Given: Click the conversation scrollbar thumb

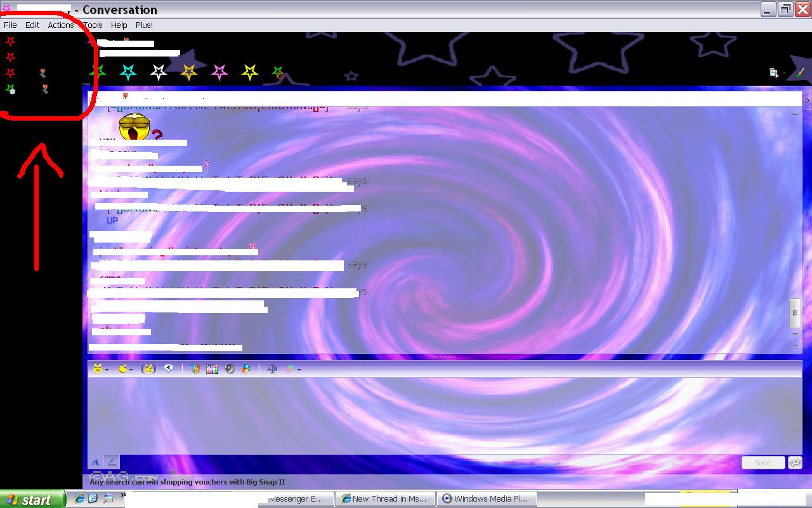Looking at the screenshot, I should [x=794, y=312].
